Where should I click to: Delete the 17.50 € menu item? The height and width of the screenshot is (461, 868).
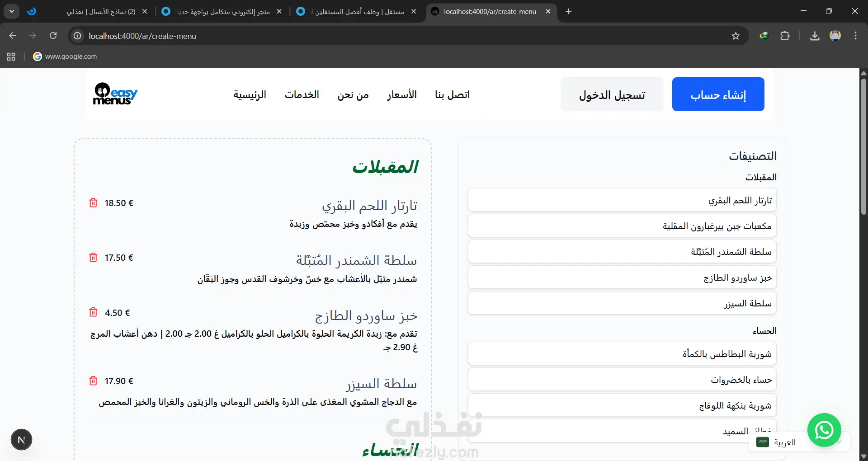93,258
